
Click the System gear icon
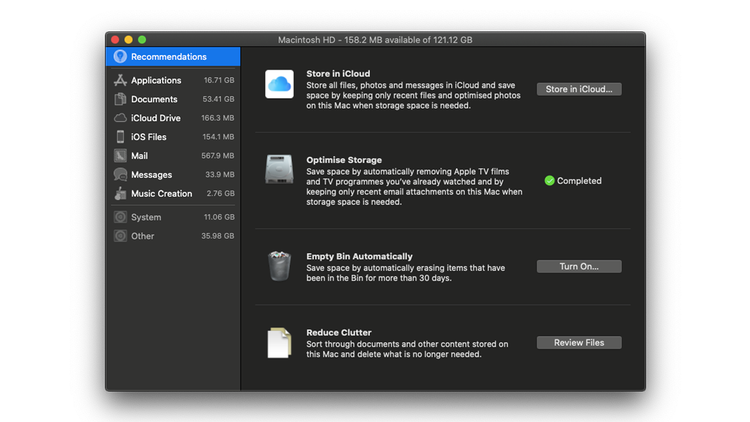coord(120,217)
